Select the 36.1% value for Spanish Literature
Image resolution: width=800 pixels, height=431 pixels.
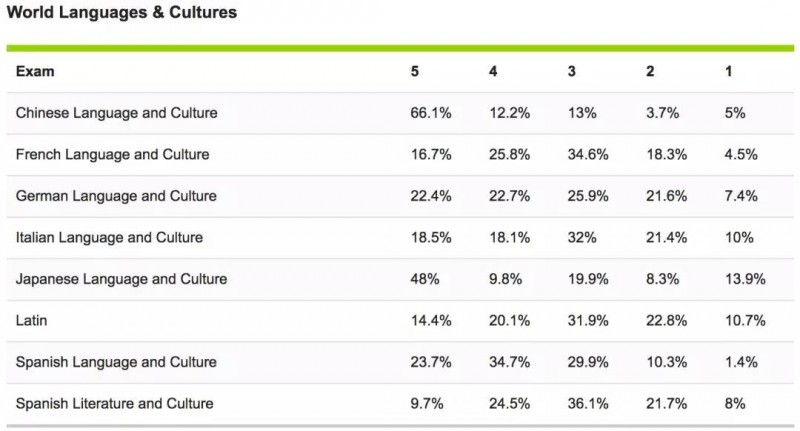pos(588,403)
